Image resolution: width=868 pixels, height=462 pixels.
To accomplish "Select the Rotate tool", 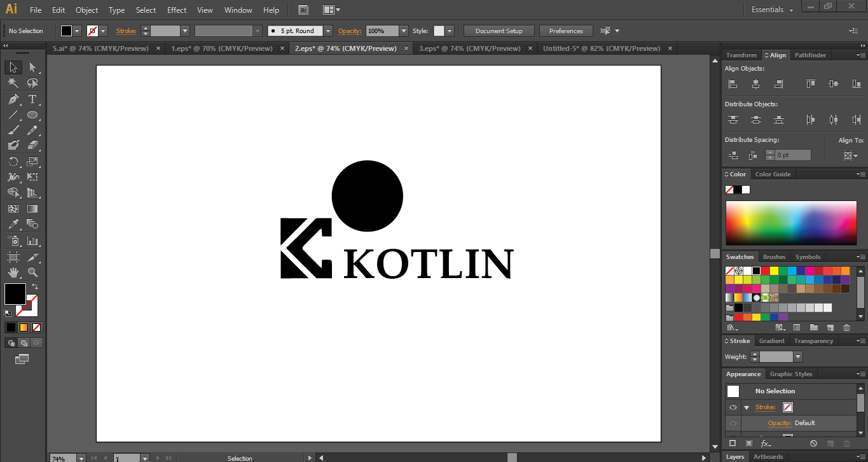I will 13,162.
